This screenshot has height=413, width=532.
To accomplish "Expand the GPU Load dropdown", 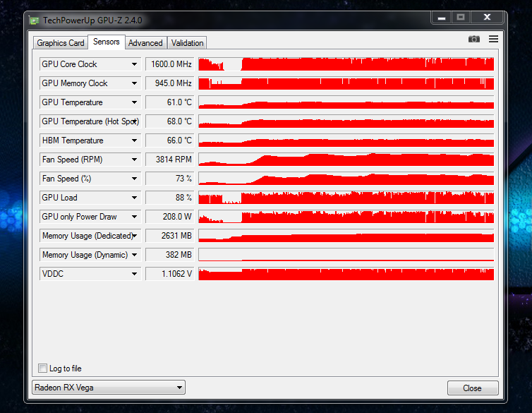I will [134, 198].
